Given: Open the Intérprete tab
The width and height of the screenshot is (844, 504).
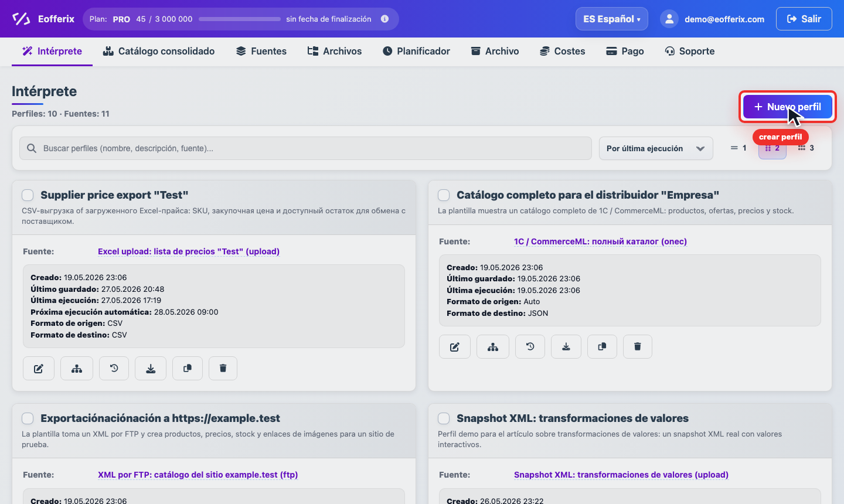Looking at the screenshot, I should click(52, 52).
